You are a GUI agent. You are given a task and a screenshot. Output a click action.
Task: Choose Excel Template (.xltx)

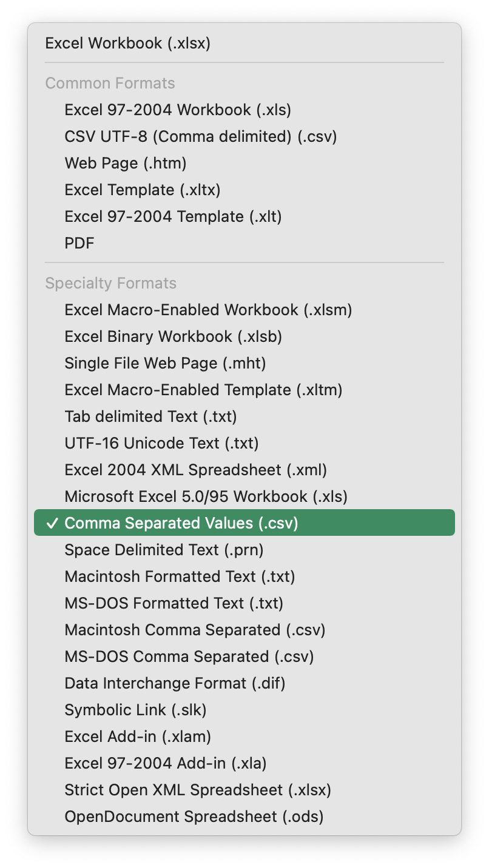(143, 190)
